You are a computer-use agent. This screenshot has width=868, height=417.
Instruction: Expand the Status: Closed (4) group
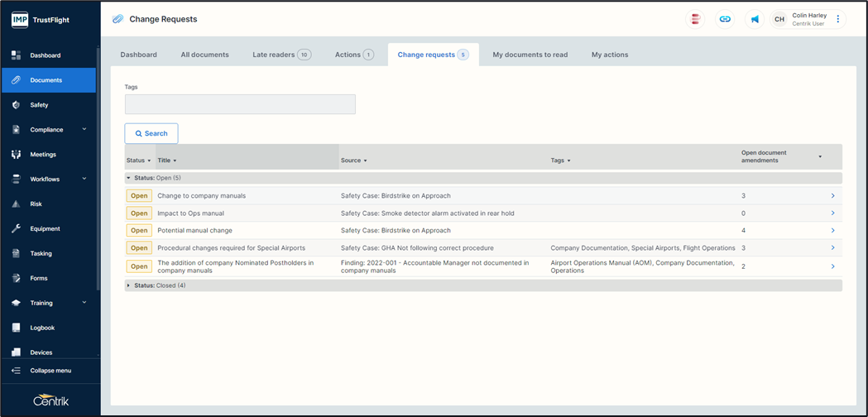click(x=128, y=285)
